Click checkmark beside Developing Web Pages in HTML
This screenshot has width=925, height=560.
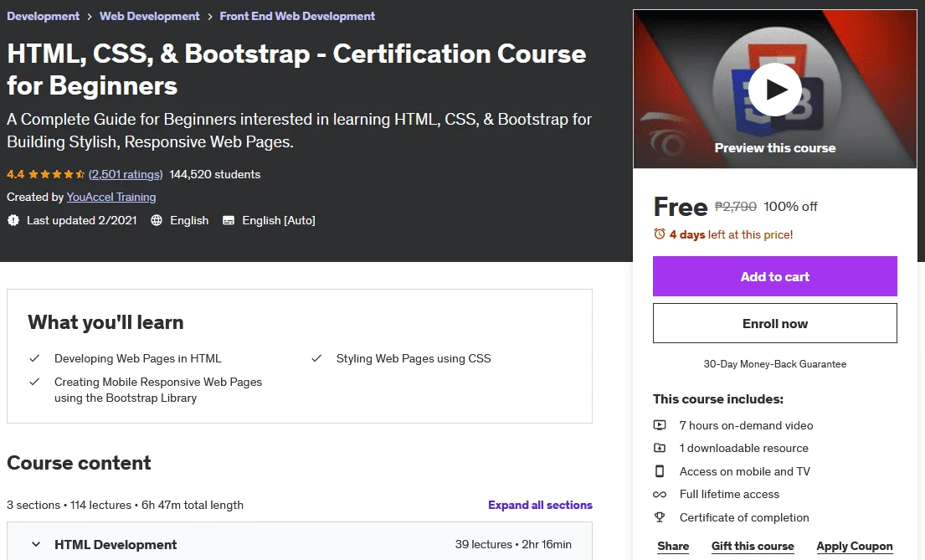35,358
